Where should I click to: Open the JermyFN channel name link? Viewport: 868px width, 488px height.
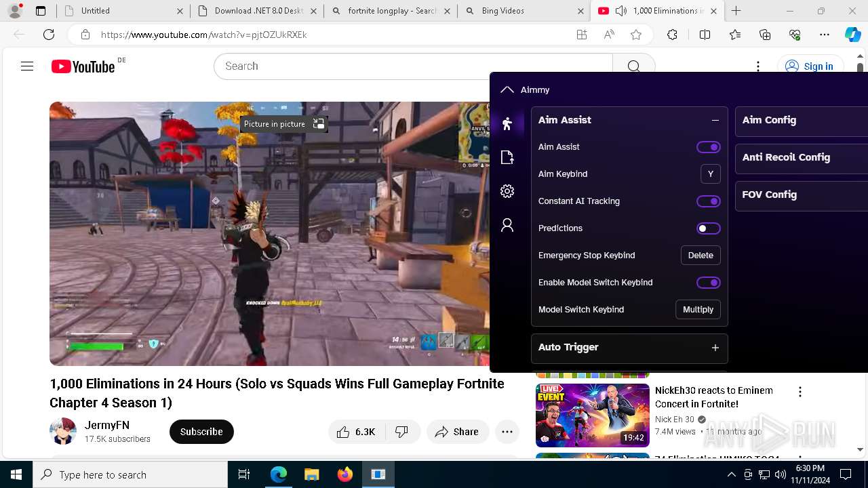107,425
